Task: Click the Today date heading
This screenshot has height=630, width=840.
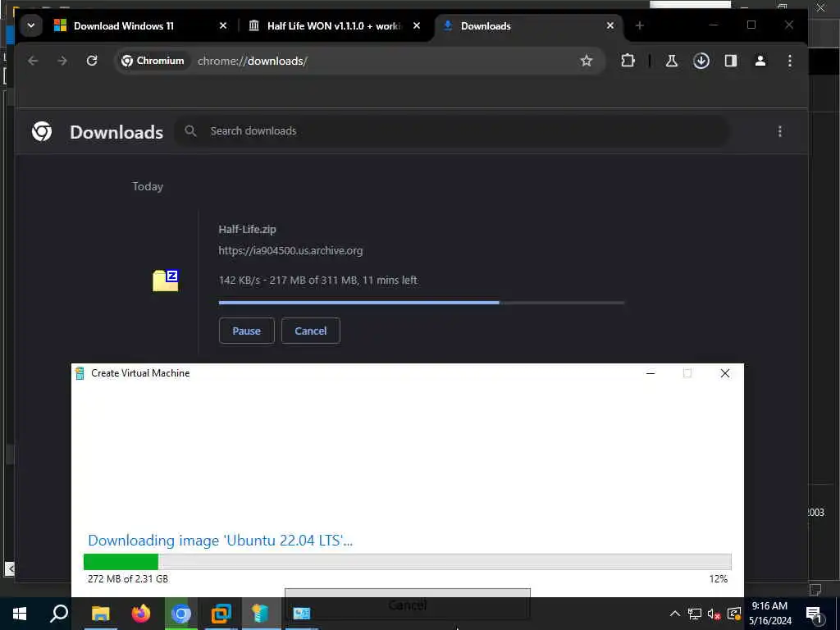Action: click(148, 186)
